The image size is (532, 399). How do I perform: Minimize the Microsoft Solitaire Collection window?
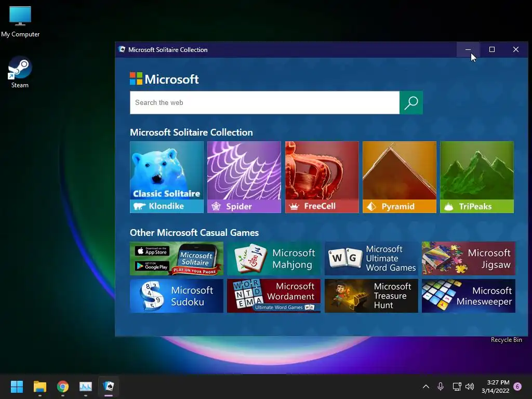click(468, 49)
